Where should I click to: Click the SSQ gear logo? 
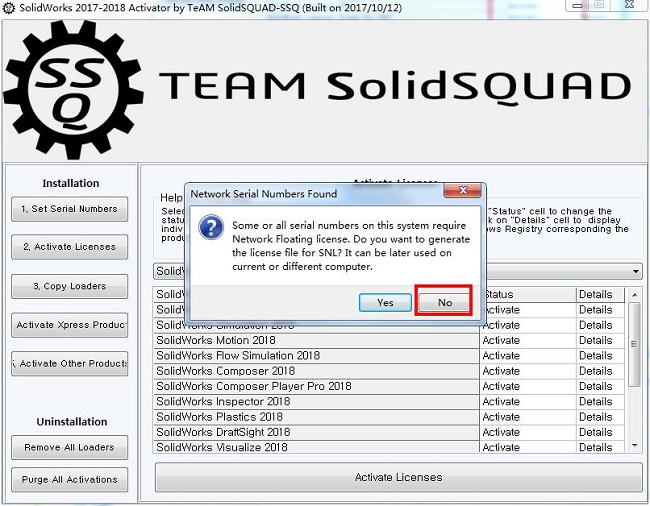coord(73,90)
